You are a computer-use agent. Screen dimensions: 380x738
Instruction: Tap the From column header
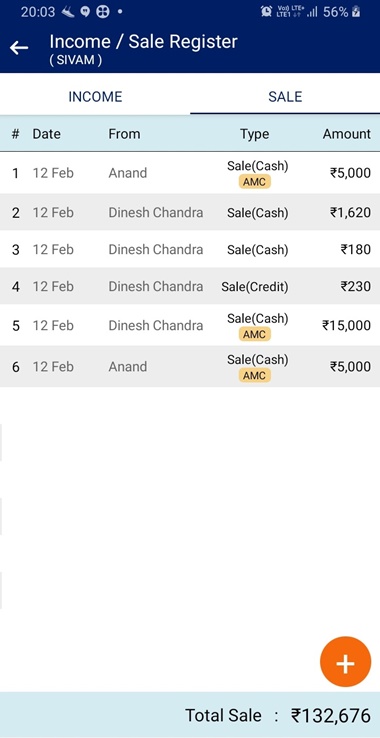pyautogui.click(x=124, y=134)
